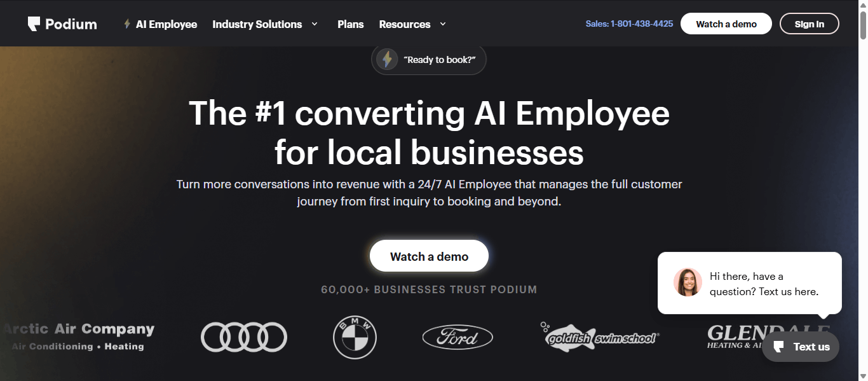Click the Glendale Heating logo
Image resolution: width=868 pixels, height=381 pixels.
pos(769,336)
